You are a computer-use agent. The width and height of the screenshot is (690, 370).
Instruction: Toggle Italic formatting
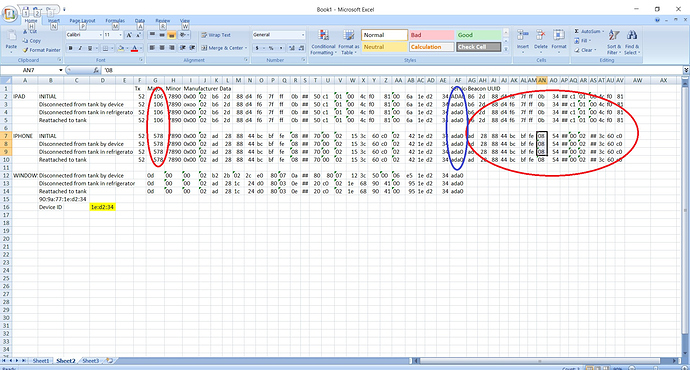[80, 48]
